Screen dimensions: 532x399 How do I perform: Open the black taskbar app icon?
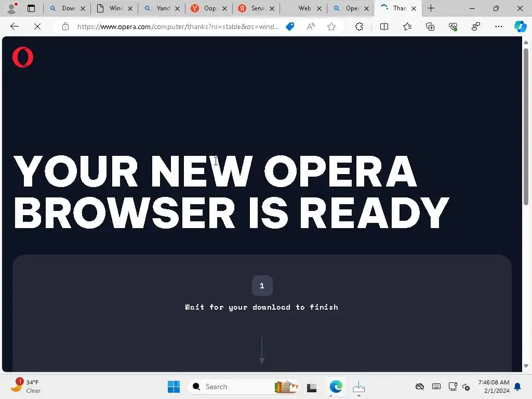tap(312, 387)
